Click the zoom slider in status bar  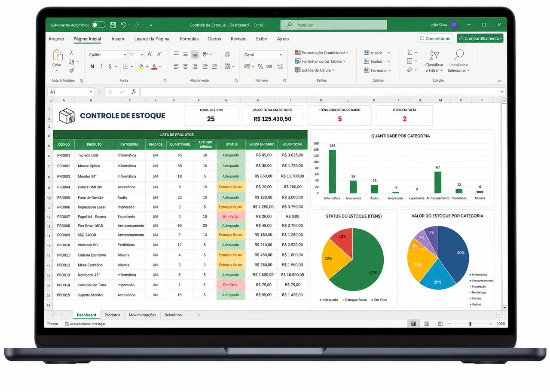click(x=470, y=324)
